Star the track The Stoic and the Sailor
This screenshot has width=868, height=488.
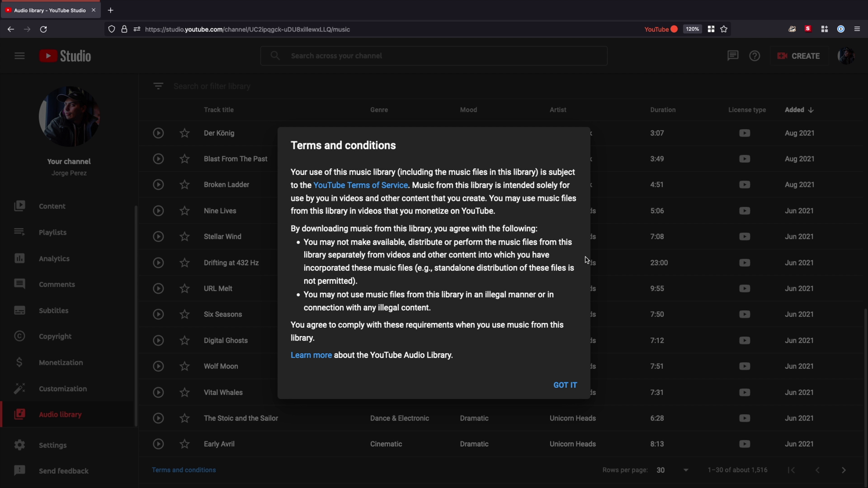click(x=184, y=418)
